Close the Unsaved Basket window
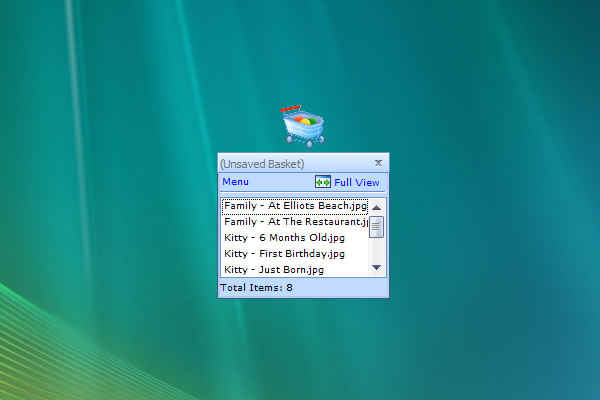 click(378, 163)
